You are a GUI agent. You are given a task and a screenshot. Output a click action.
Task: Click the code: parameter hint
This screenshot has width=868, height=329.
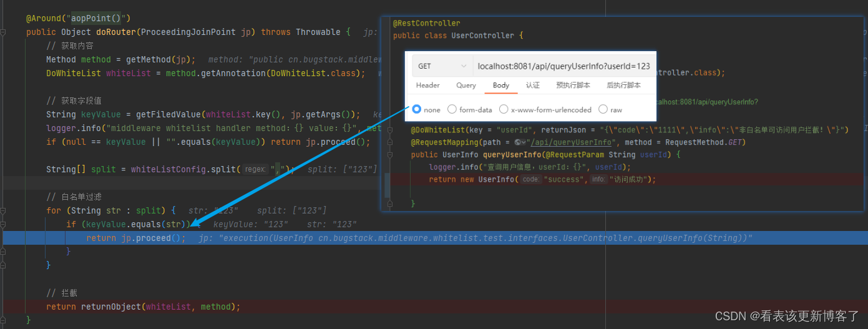[x=531, y=179]
